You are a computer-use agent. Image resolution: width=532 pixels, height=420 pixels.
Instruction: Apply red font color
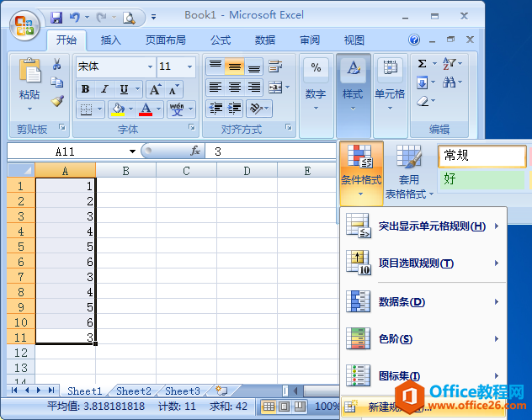[x=146, y=109]
